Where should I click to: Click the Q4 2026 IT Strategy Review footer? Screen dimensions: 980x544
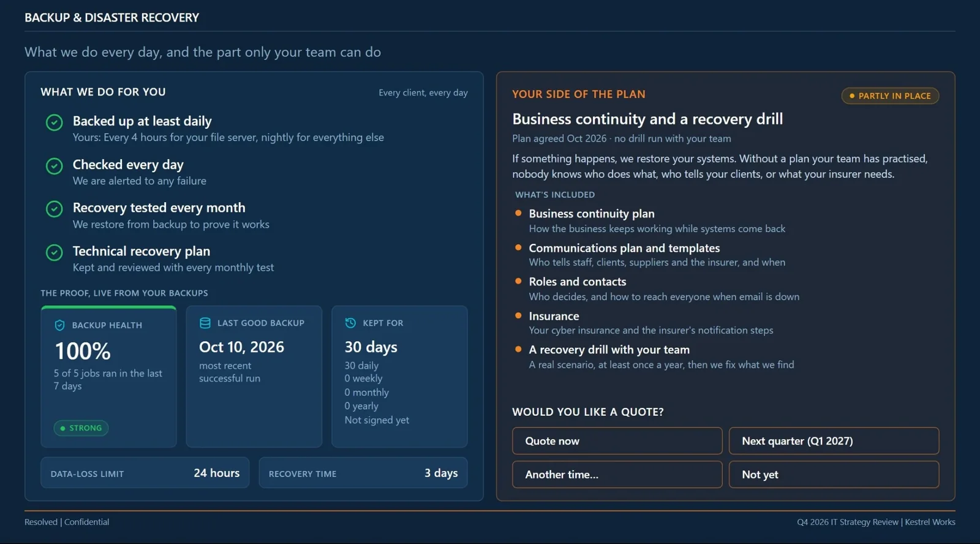click(876, 522)
